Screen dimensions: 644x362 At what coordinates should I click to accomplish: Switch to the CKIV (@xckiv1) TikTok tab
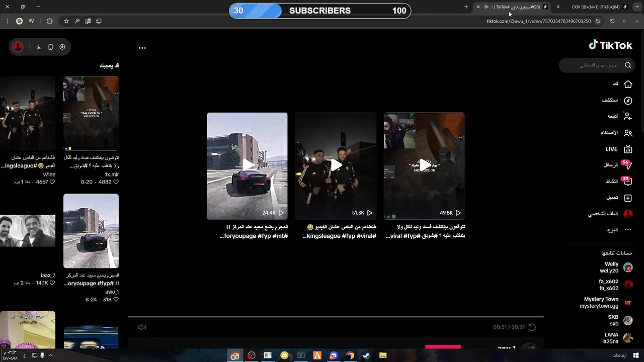(x=596, y=7)
